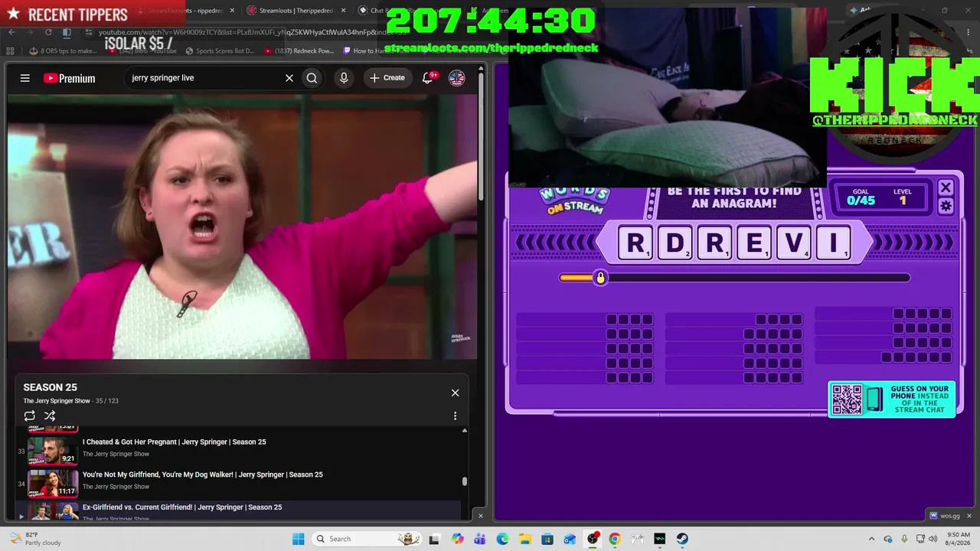Switch to OBS Studio on the taskbar
This screenshot has height=551, width=980.
coord(593,539)
